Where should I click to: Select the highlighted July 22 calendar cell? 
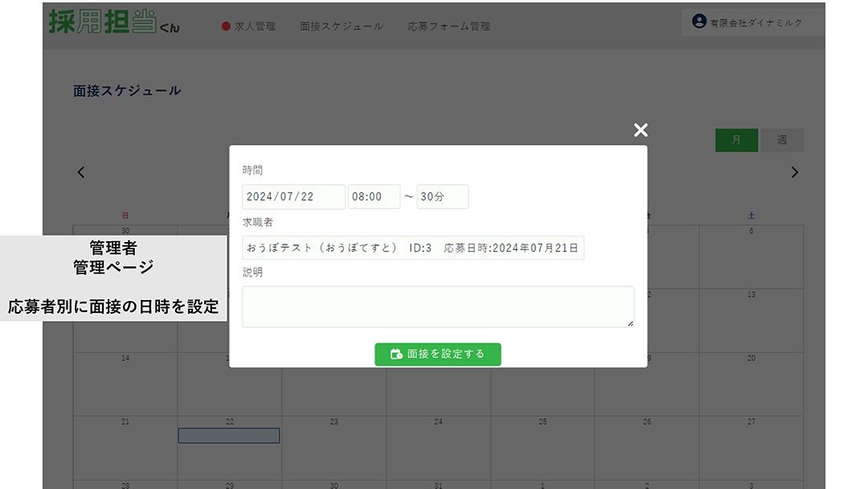pos(229,435)
